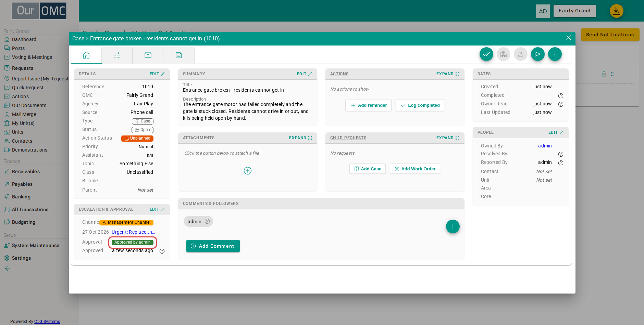The width and height of the screenshot is (644, 325).
Task: Click the round plus add button
Action: pyautogui.click(x=555, y=54)
